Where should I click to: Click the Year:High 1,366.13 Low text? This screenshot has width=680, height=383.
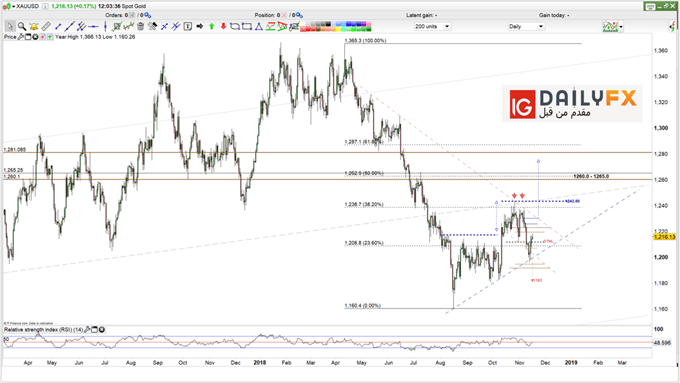click(x=95, y=37)
